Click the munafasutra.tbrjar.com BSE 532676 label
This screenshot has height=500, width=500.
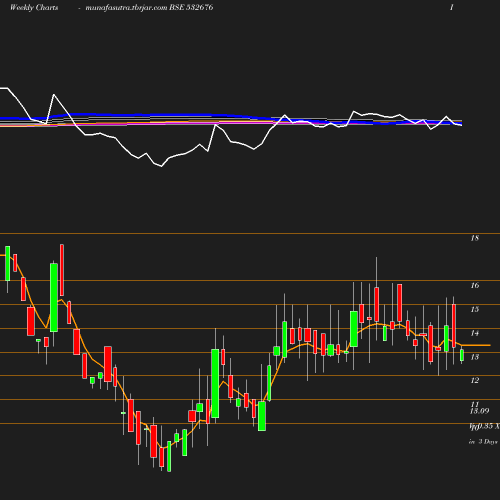pos(149,7)
